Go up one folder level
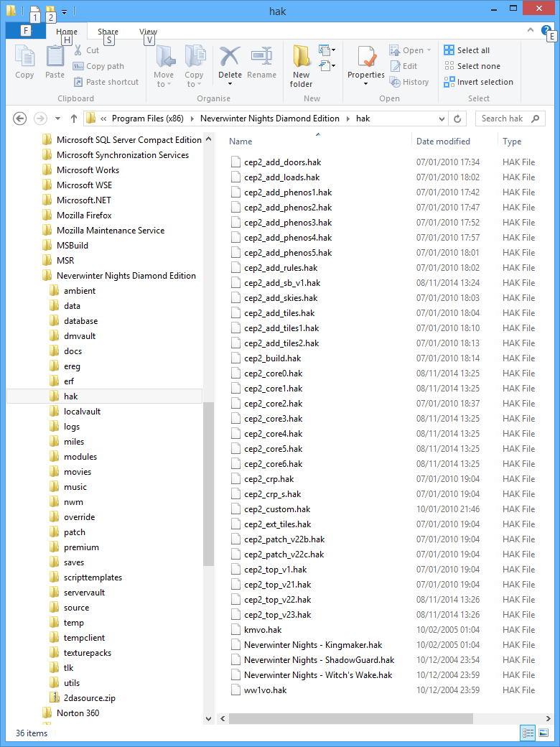Image resolution: width=560 pixels, height=747 pixels. pyautogui.click(x=73, y=119)
